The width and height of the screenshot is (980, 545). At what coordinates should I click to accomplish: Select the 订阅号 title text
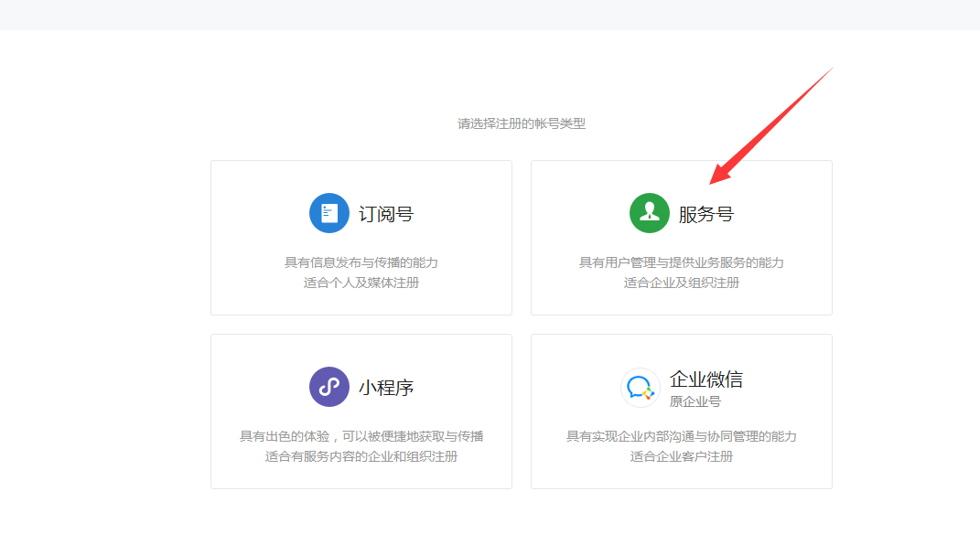click(385, 214)
